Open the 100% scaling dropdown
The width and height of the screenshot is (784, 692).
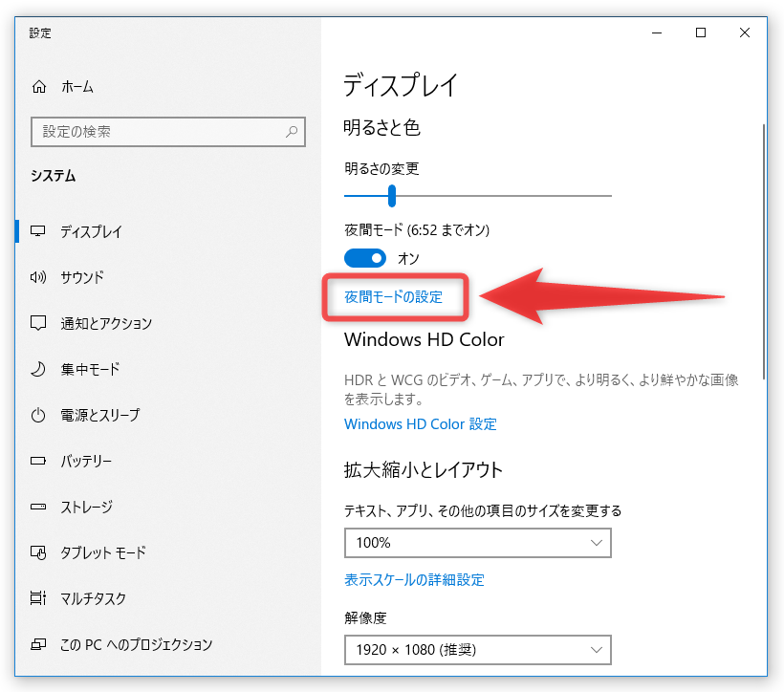tap(477, 543)
